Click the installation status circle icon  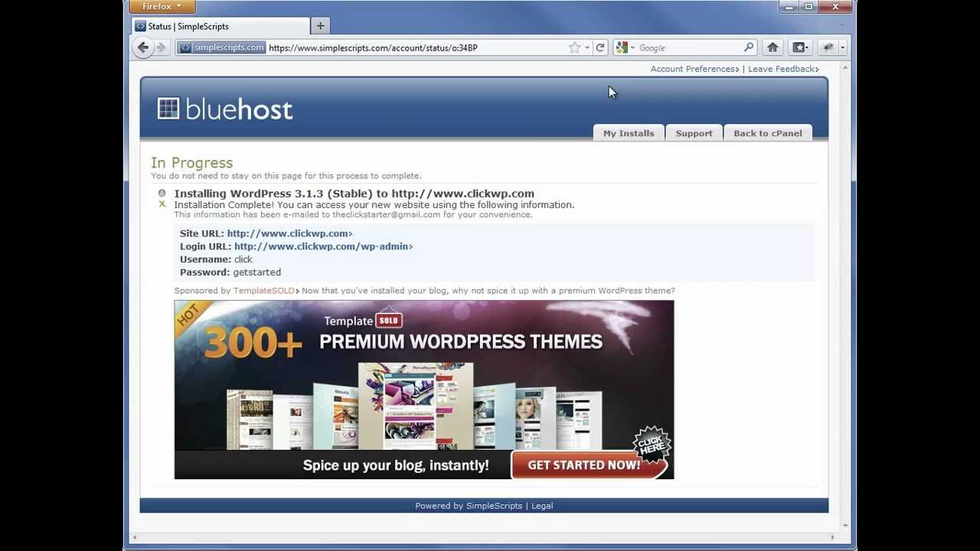(162, 193)
